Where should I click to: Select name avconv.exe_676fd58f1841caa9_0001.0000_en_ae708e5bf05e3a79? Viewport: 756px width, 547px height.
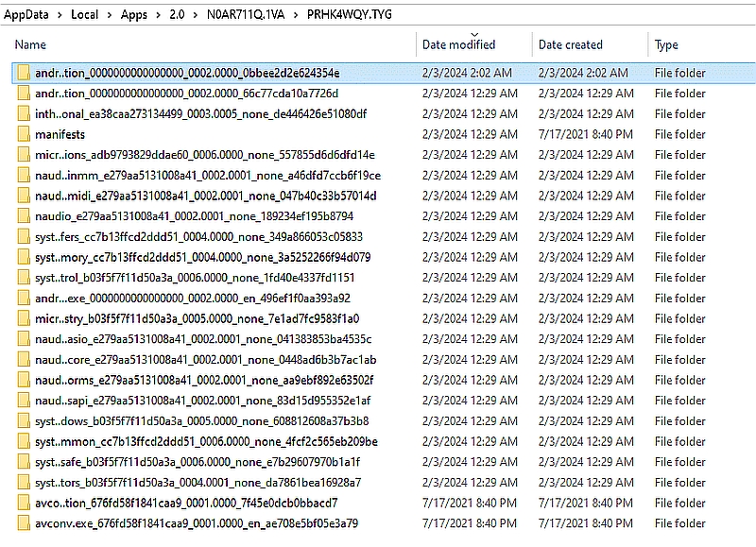click(x=197, y=524)
